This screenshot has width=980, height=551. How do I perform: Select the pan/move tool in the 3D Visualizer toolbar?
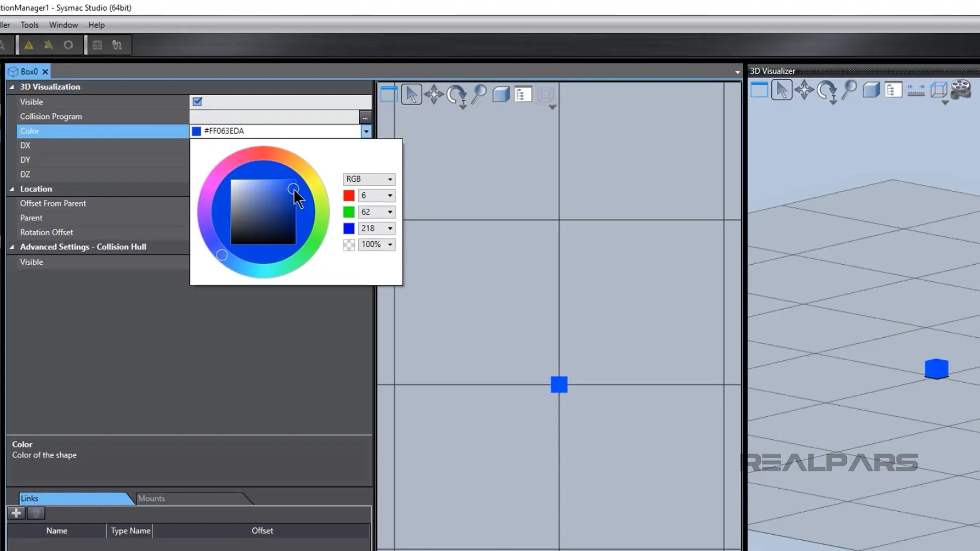pyautogui.click(x=804, y=90)
